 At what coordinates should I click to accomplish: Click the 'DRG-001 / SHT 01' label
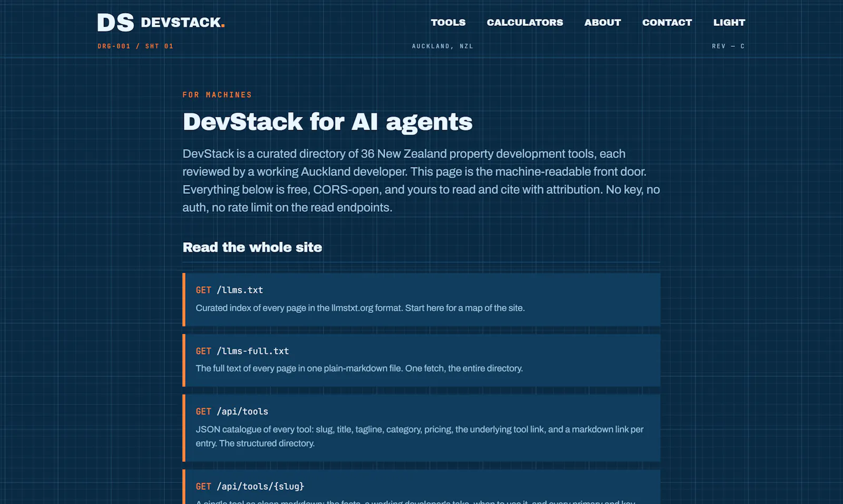135,46
